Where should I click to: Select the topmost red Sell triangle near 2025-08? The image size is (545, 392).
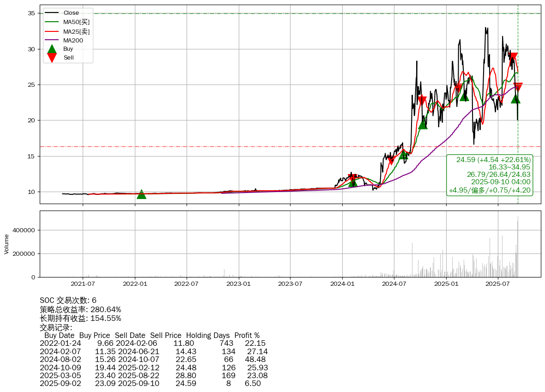[x=513, y=58]
